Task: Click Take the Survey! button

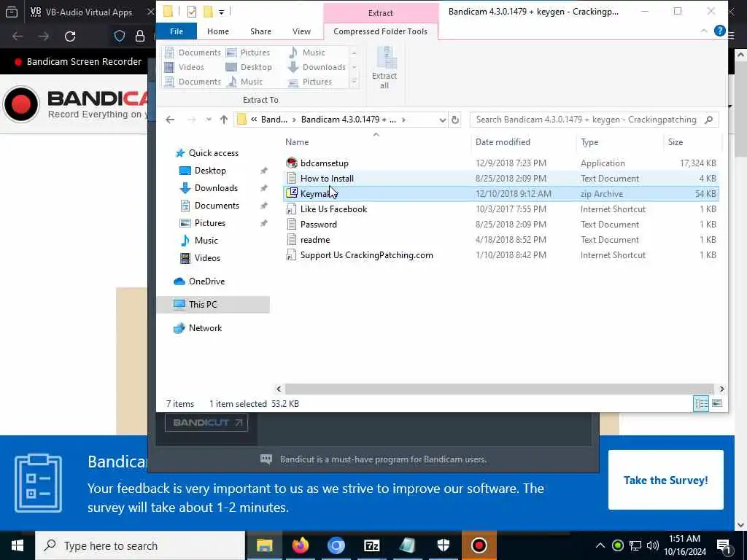Action: point(665,480)
